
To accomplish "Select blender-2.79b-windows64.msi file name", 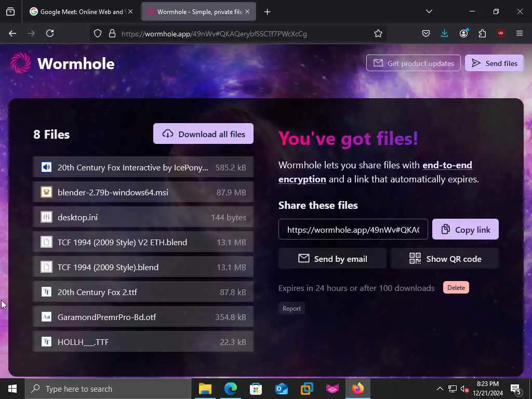I will click(113, 192).
